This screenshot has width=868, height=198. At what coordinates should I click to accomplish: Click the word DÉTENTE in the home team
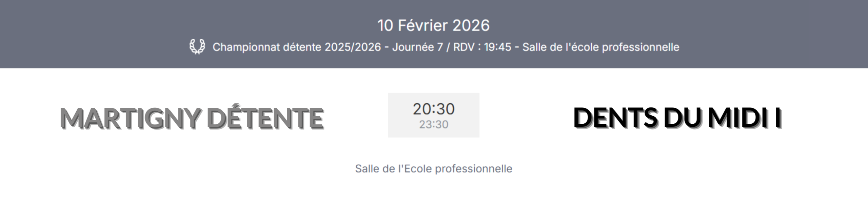tap(265, 118)
